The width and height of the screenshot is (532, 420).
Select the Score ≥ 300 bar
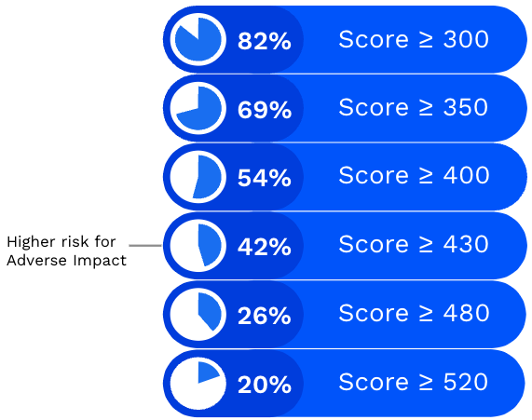click(x=345, y=39)
